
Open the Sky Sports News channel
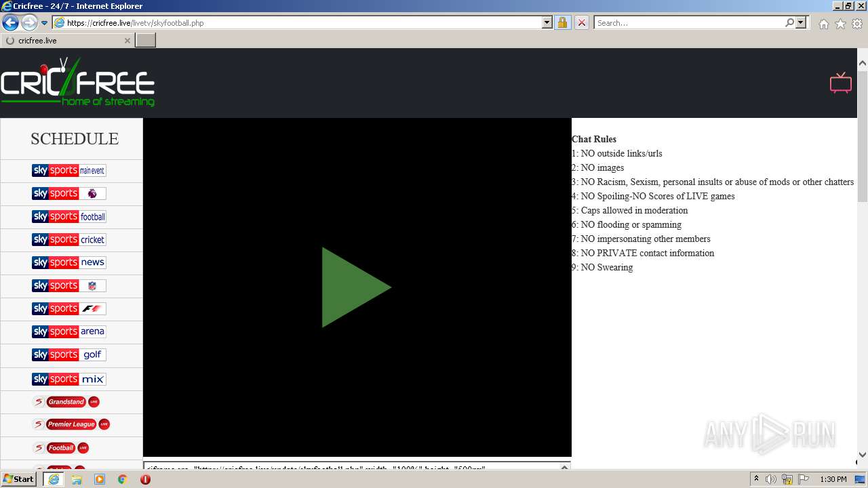[x=69, y=263]
